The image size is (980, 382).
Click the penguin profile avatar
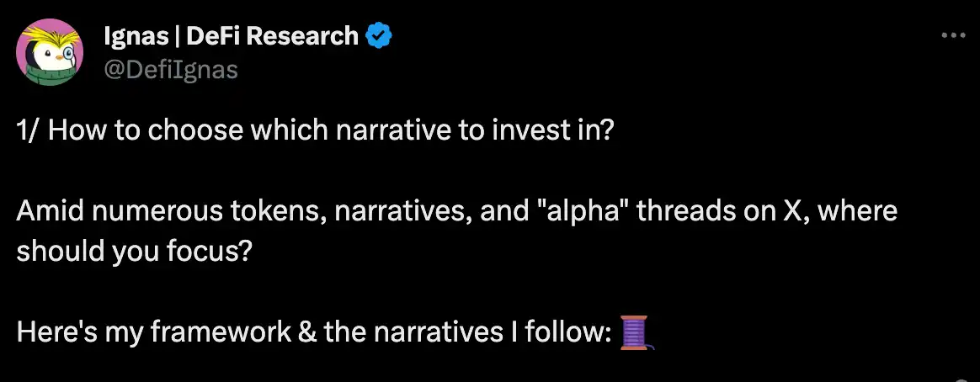pos(50,51)
